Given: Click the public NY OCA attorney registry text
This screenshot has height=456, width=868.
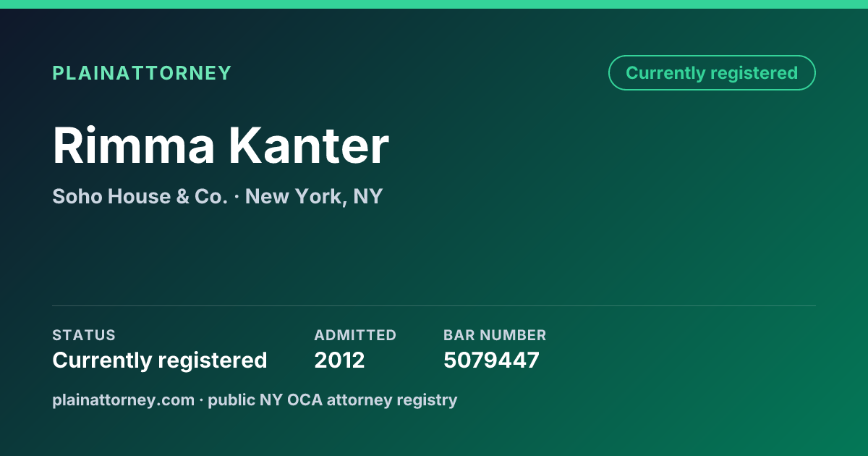Looking at the screenshot, I should tap(333, 400).
